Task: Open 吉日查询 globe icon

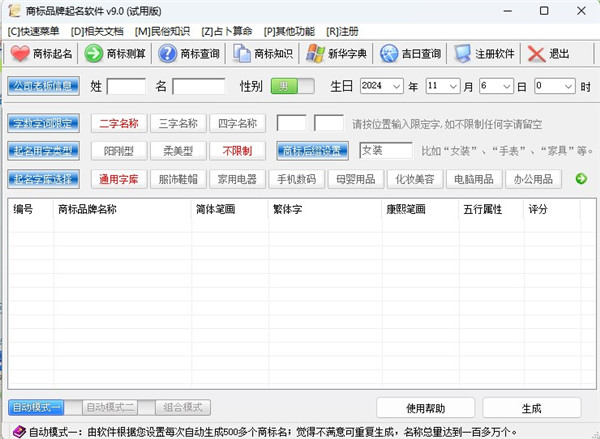Action: pos(389,54)
